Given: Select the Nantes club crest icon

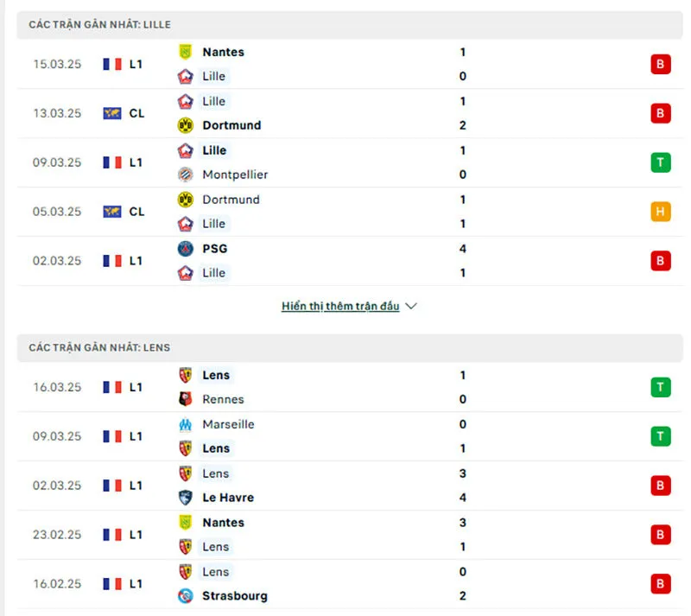Looking at the screenshot, I should click(186, 52).
